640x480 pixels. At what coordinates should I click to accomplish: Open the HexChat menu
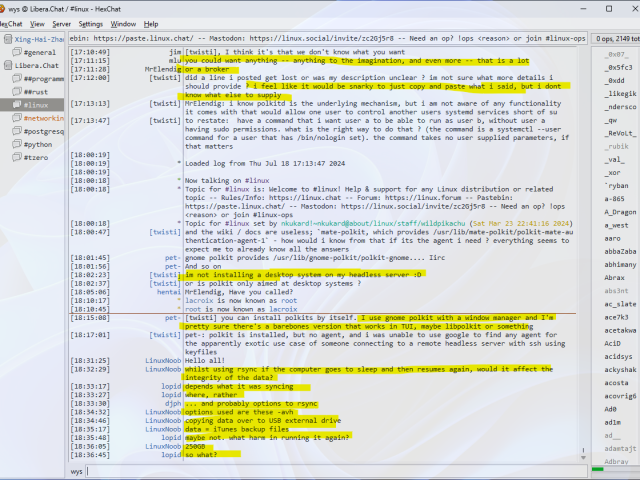pos(14,23)
